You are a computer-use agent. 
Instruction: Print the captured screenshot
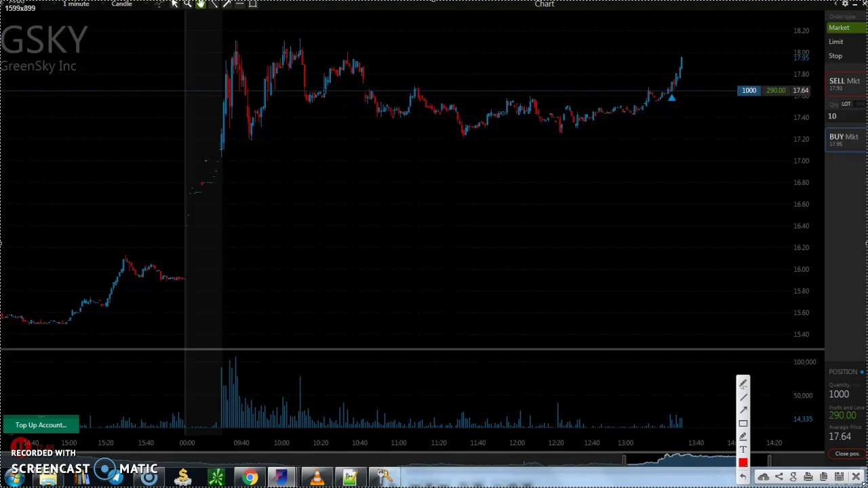(808, 477)
